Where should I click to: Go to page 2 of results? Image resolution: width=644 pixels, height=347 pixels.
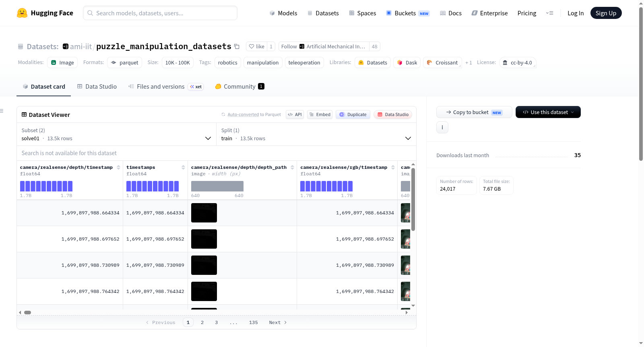coord(202,322)
